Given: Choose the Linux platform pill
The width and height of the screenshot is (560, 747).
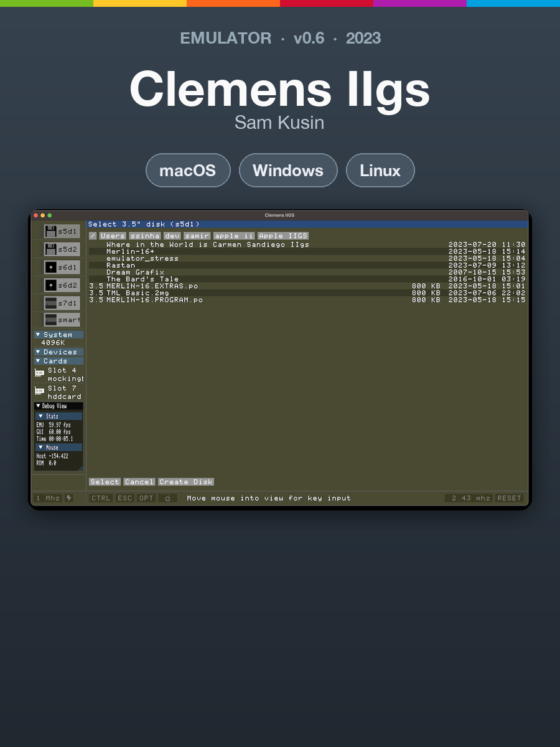Looking at the screenshot, I should [x=380, y=171].
